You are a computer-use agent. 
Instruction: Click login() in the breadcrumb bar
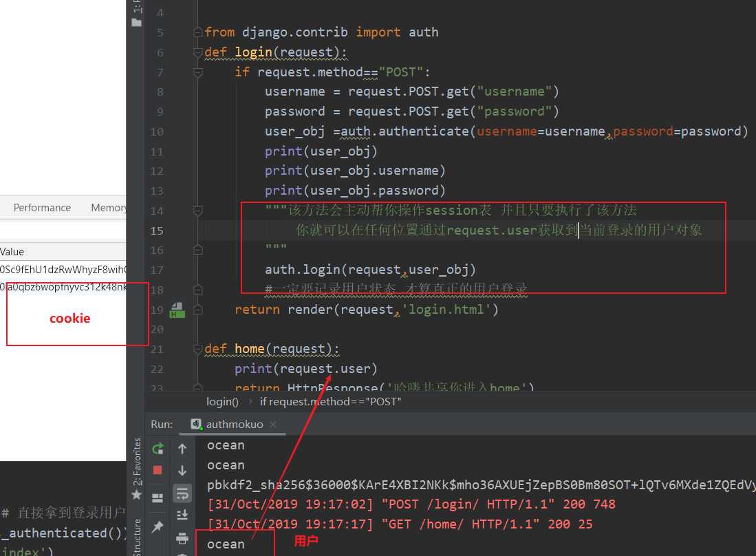click(x=222, y=401)
